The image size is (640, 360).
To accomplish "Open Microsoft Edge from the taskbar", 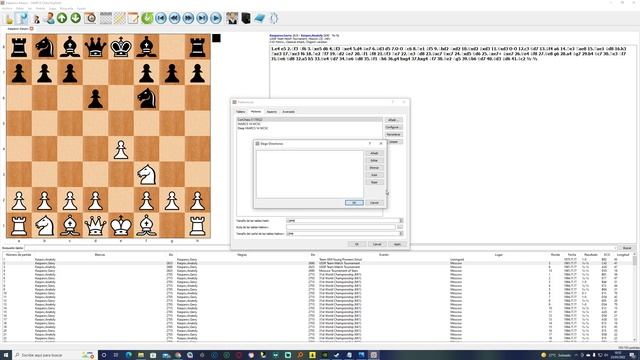I will pyautogui.click(x=129, y=355).
